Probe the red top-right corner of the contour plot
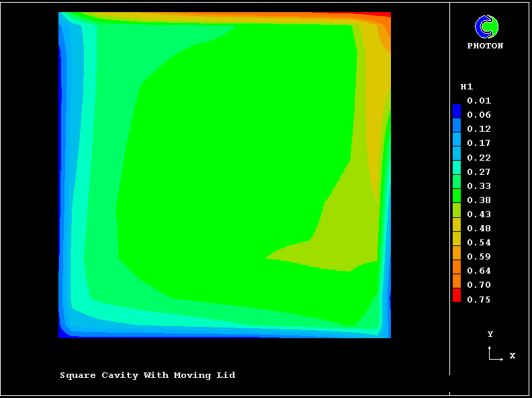Image resolution: width=532 pixels, height=398 pixels. pyautogui.click(x=386, y=14)
